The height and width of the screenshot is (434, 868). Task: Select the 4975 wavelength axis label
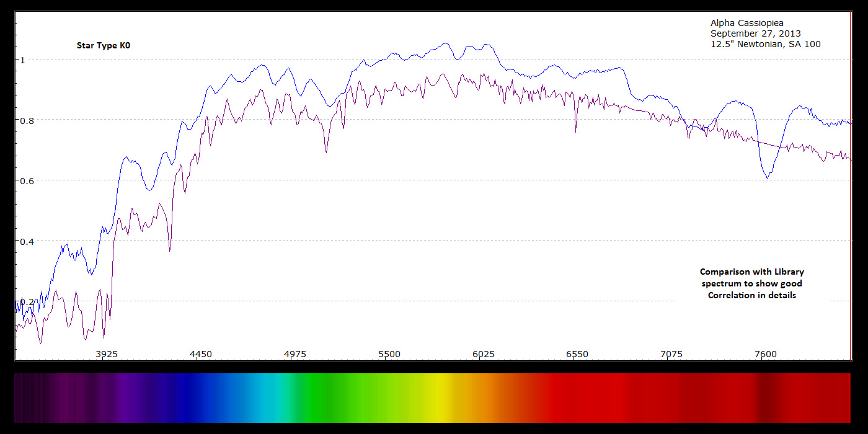(x=295, y=355)
